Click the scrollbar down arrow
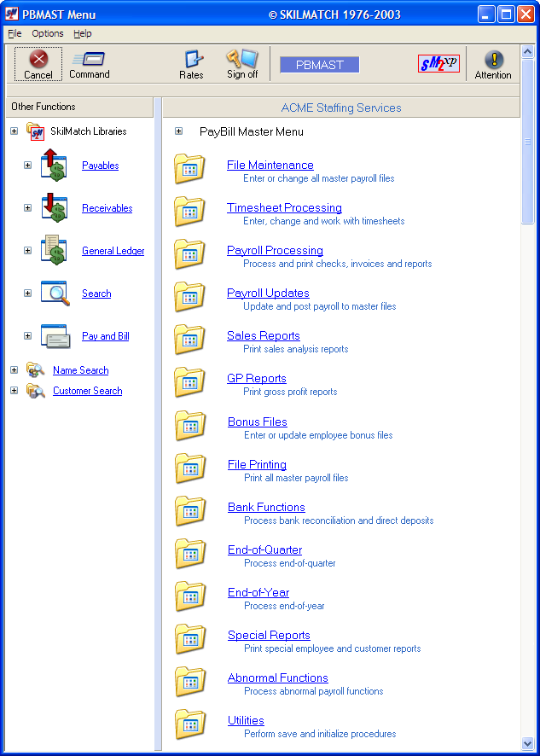Screen dimensions: 540x756 (527, 742)
